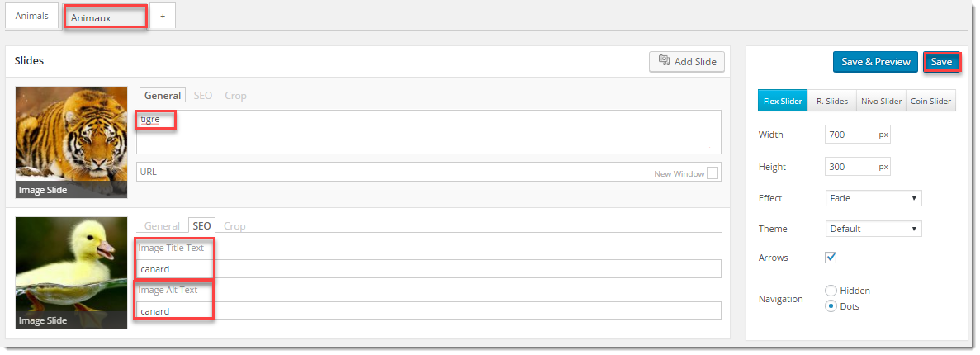The width and height of the screenshot is (980, 355).
Task: Open the Animaux slideshow tab
Action: (x=106, y=17)
